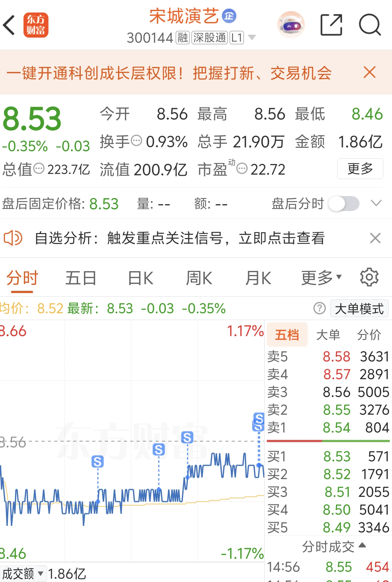This screenshot has width=392, height=582.
Task: Tap the 盘后固定价格 8.53 value
Action: coord(104,204)
